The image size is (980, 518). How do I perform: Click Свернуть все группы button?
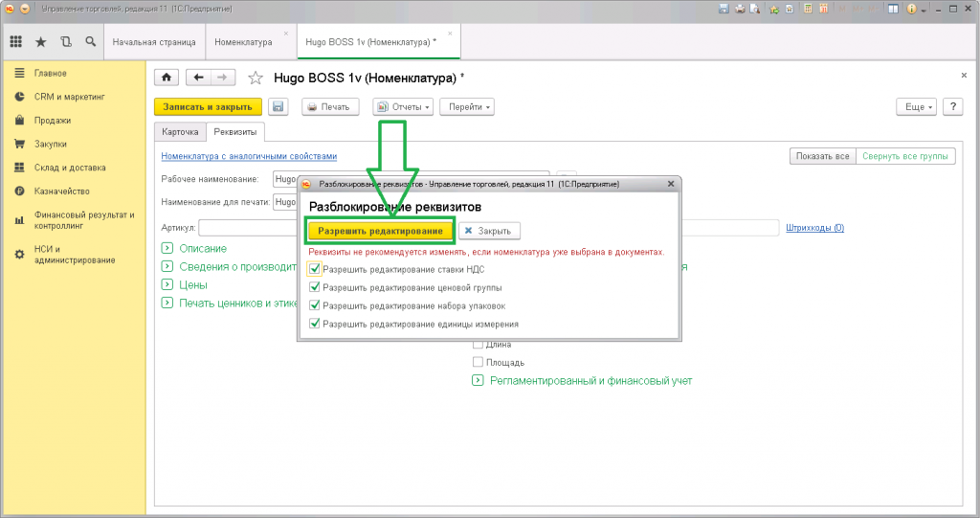[905, 156]
